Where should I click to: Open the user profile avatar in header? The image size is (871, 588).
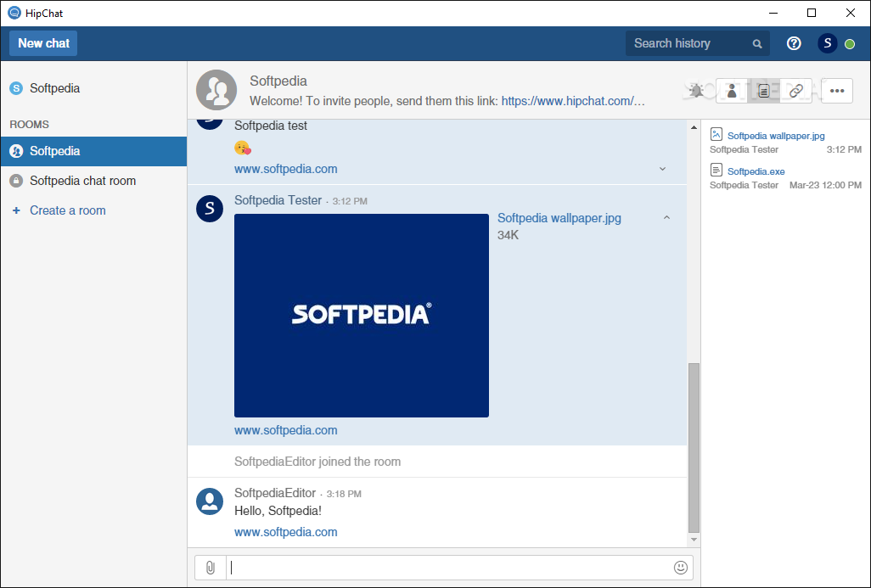pyautogui.click(x=827, y=43)
